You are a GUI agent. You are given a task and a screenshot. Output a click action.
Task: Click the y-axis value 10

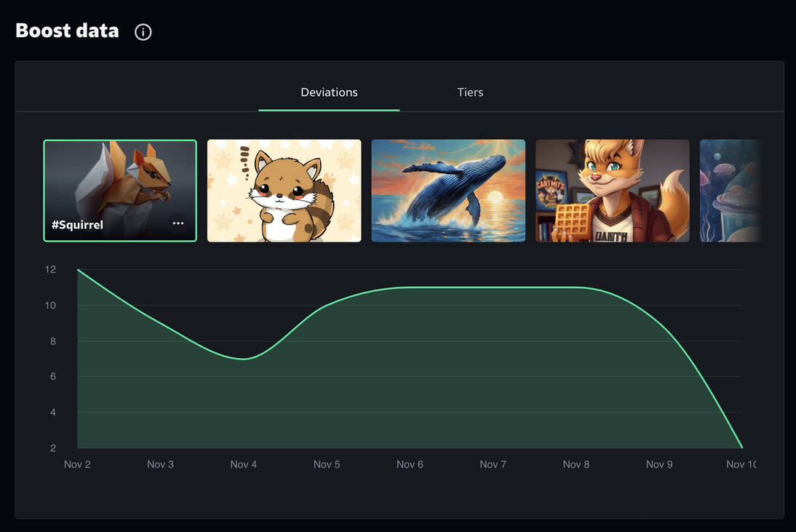50,306
